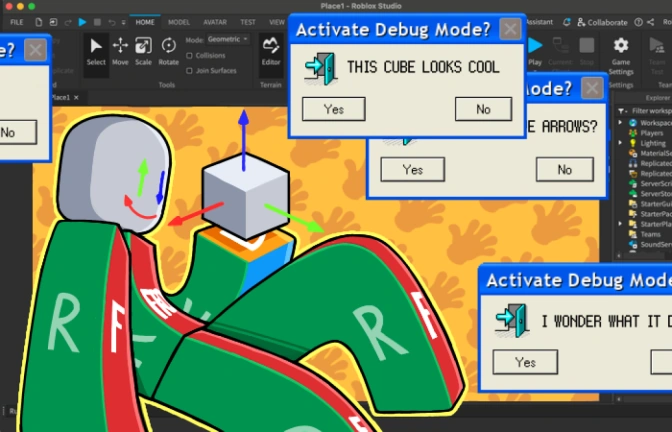This screenshot has height=432, width=672.
Task: Click the redo arrow in the quick access bar
Action: (x=68, y=22)
